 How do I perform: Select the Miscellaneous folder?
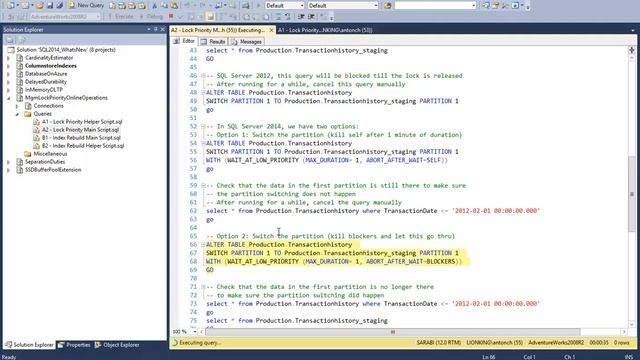pos(50,154)
